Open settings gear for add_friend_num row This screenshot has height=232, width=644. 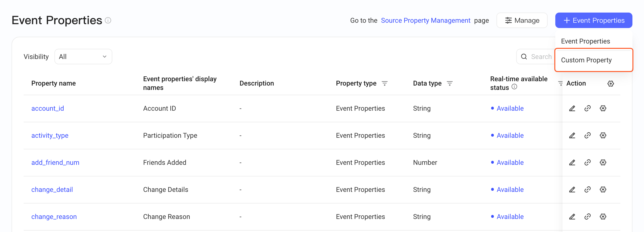(x=603, y=162)
